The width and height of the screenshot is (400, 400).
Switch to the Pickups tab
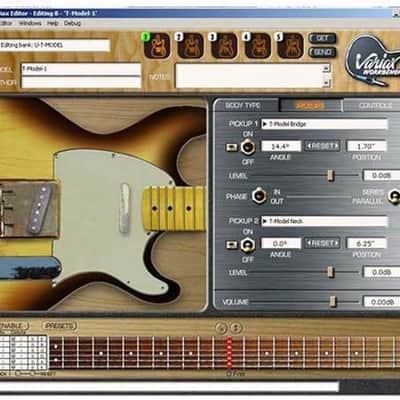click(310, 106)
